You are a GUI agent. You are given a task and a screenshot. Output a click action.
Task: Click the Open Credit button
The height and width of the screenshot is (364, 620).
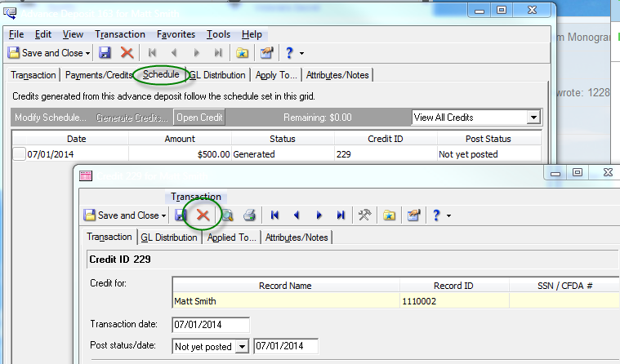199,118
